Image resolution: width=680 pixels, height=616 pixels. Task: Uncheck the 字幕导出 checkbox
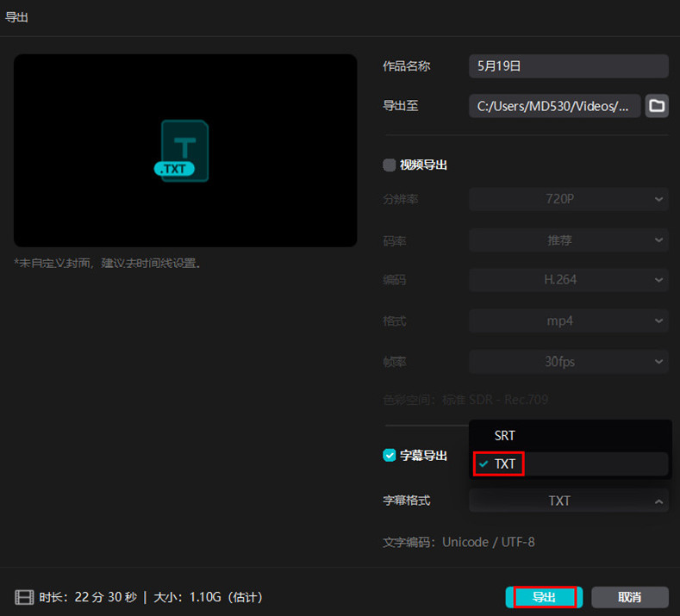click(390, 455)
